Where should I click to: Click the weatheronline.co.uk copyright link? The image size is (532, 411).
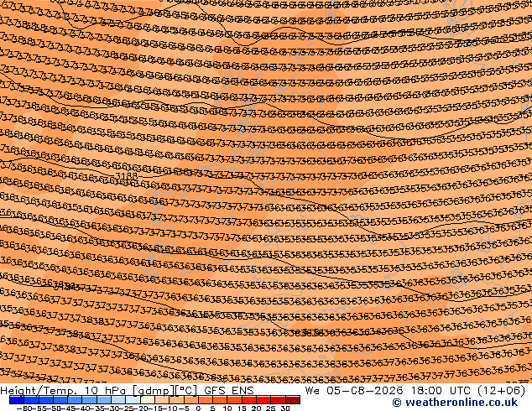(x=455, y=403)
